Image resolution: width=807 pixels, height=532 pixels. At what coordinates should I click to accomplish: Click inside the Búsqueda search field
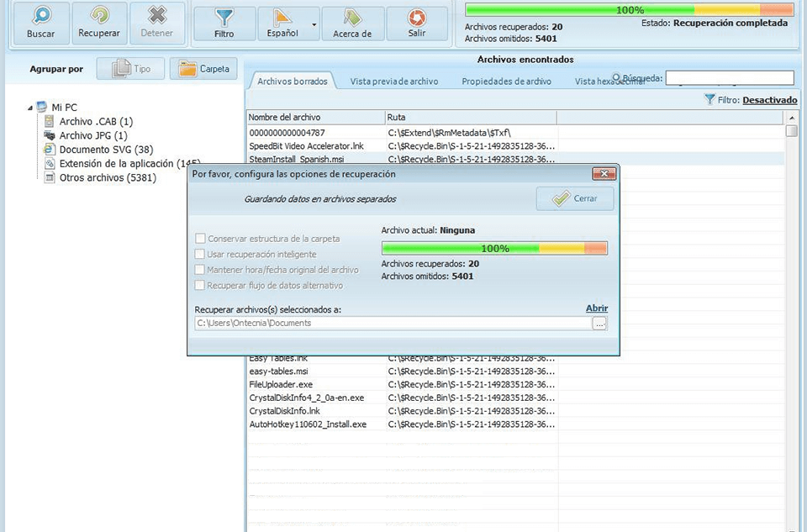pos(730,77)
